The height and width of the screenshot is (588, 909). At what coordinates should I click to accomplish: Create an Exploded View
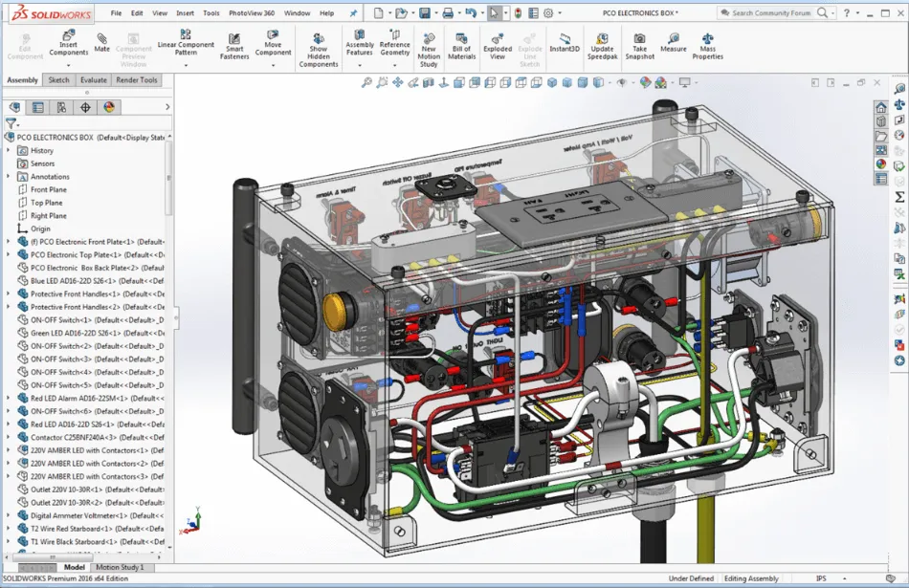[498, 46]
